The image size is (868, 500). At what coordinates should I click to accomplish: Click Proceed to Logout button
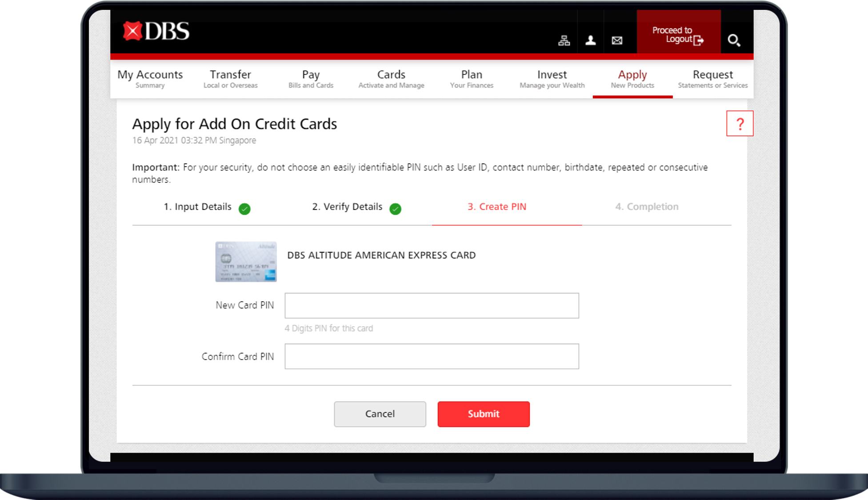[x=678, y=32]
